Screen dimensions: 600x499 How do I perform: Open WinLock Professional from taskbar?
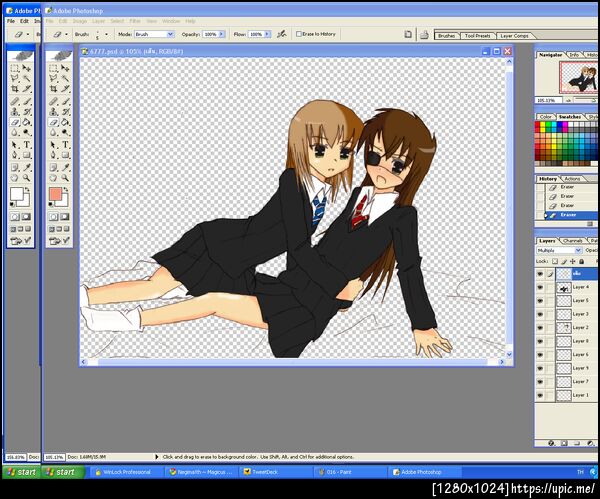pyautogui.click(x=127, y=472)
